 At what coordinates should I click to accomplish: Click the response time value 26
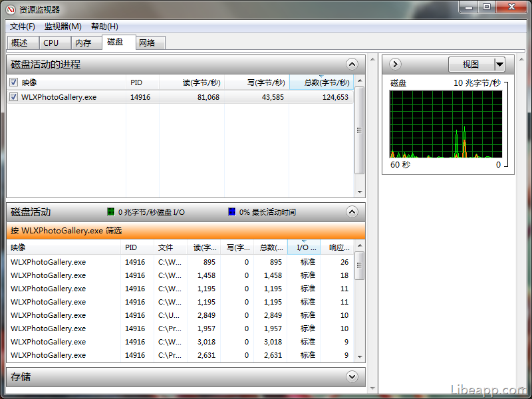click(344, 262)
